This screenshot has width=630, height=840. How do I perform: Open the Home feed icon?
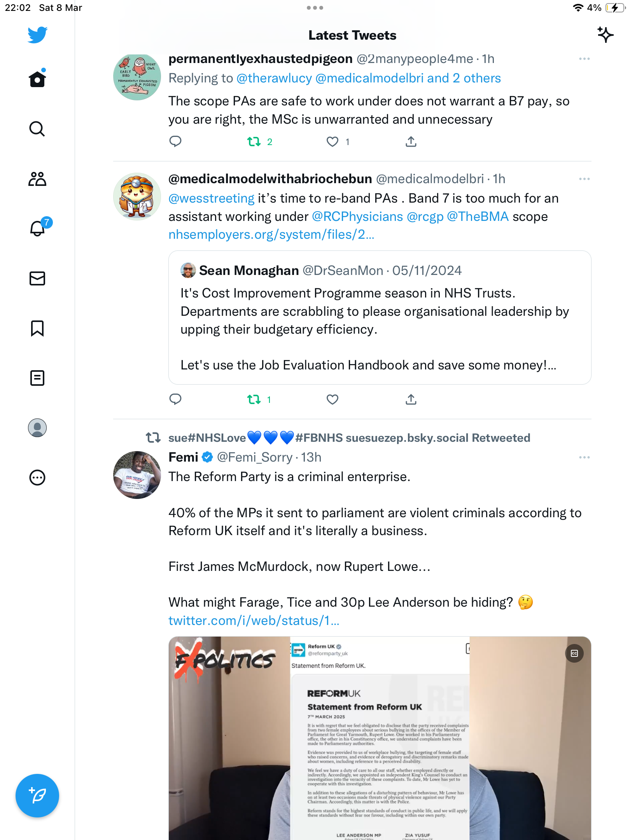pos(37,79)
